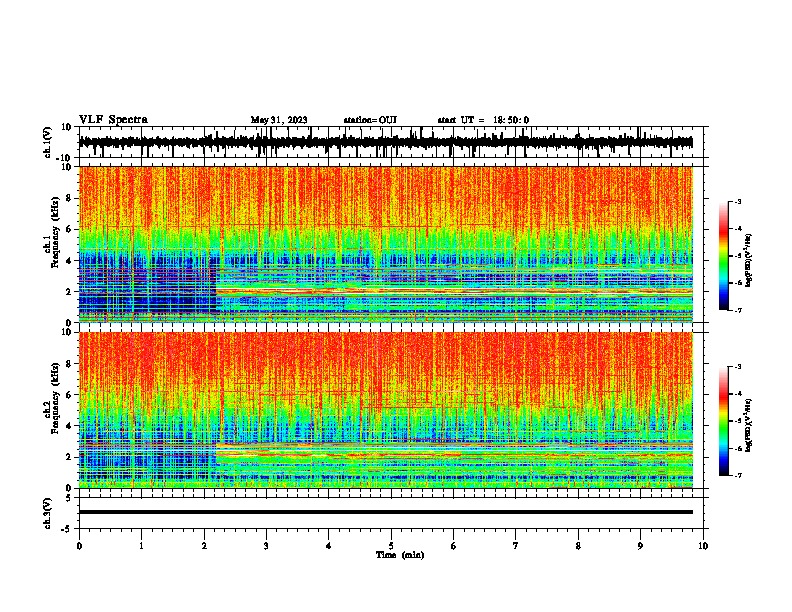Click the "start UT = 18:50:0" header text
792x612 pixels.
click(x=483, y=120)
